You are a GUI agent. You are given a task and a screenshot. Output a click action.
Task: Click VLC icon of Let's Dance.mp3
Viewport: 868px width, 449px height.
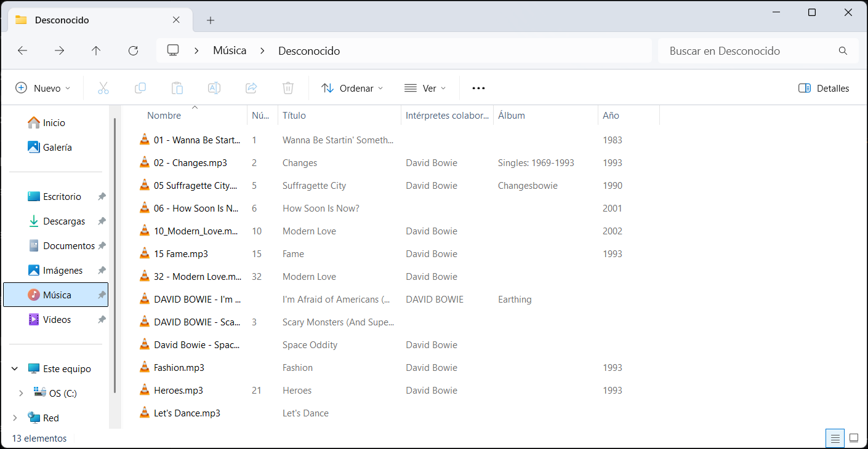tap(145, 413)
